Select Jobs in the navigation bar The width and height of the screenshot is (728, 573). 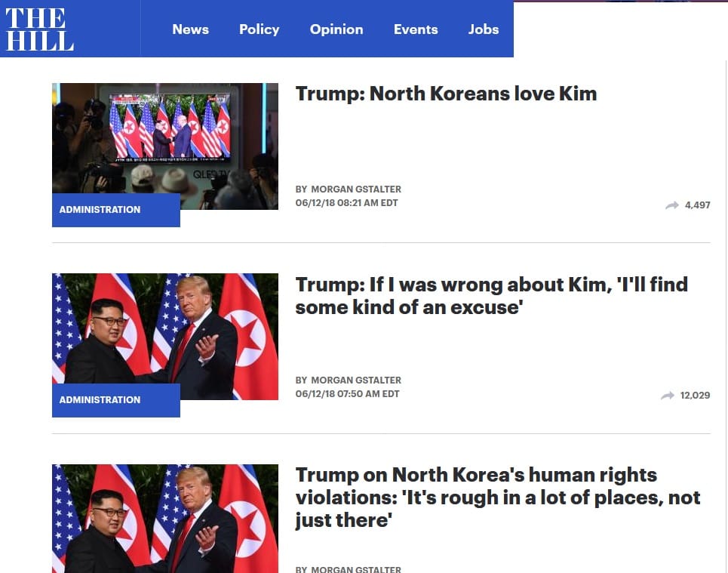(484, 29)
